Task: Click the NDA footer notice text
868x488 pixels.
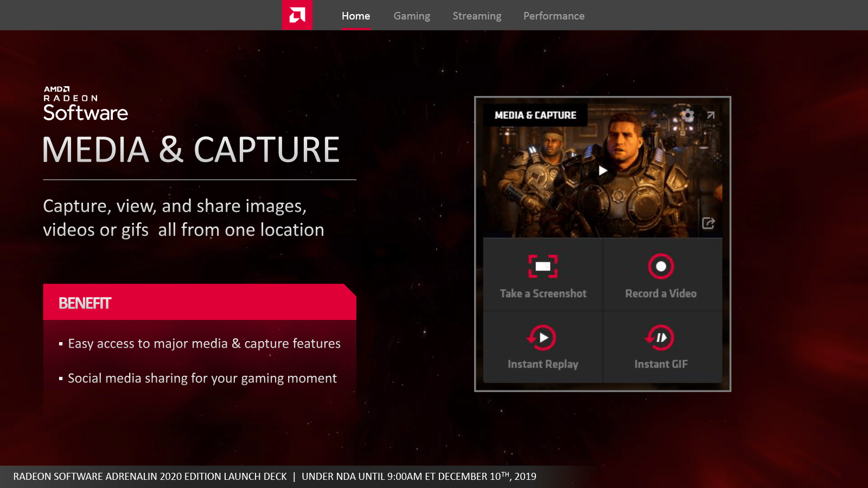Action: click(x=419, y=477)
